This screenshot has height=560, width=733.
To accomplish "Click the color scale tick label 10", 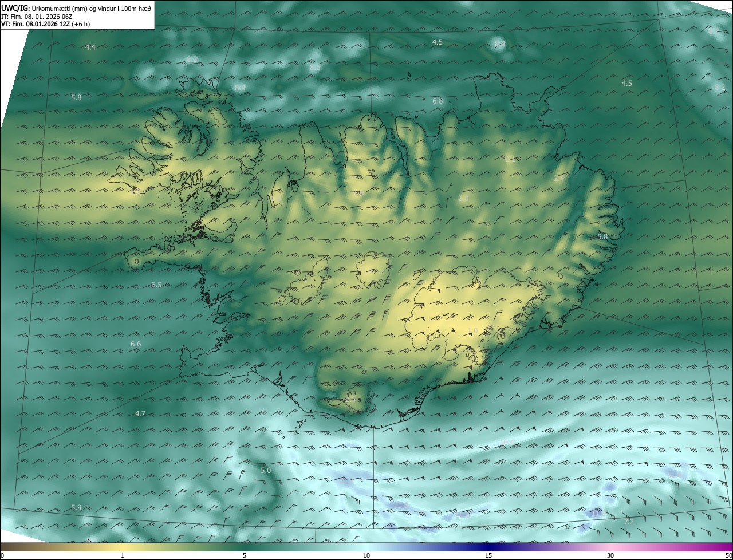I will 366,555.
